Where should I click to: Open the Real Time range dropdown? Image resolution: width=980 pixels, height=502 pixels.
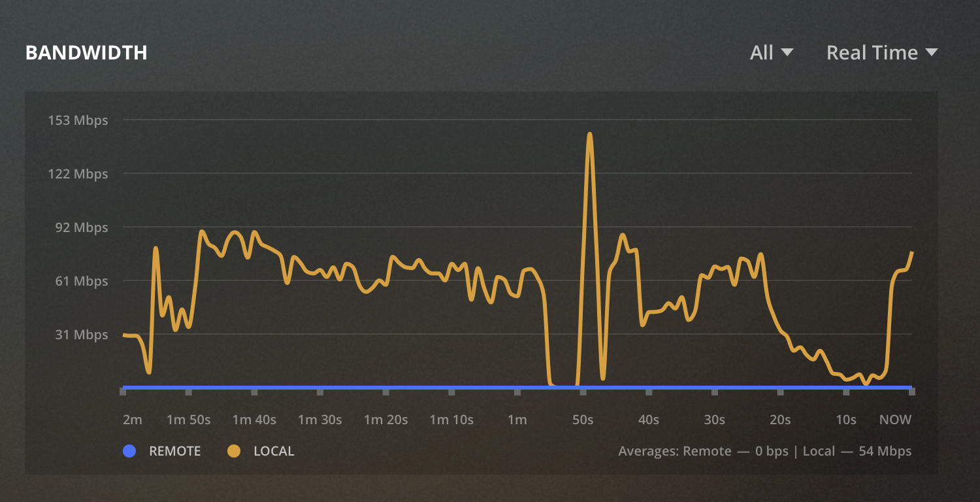[x=882, y=52]
